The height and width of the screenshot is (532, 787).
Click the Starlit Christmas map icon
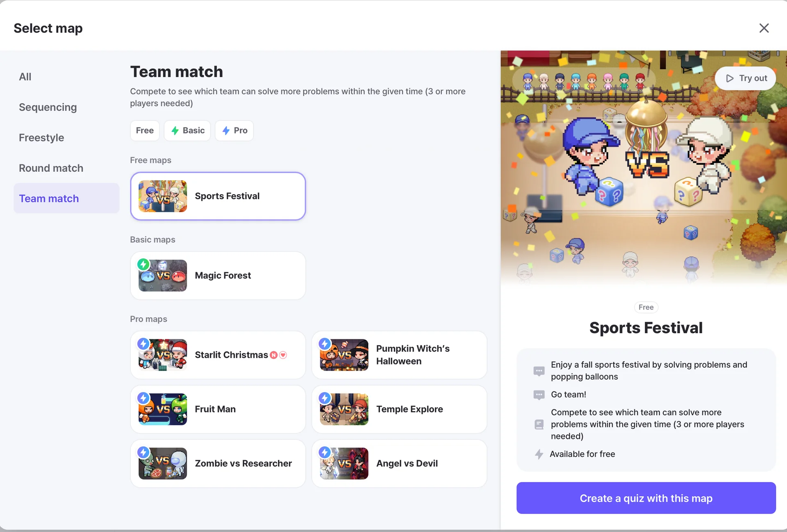pyautogui.click(x=163, y=355)
